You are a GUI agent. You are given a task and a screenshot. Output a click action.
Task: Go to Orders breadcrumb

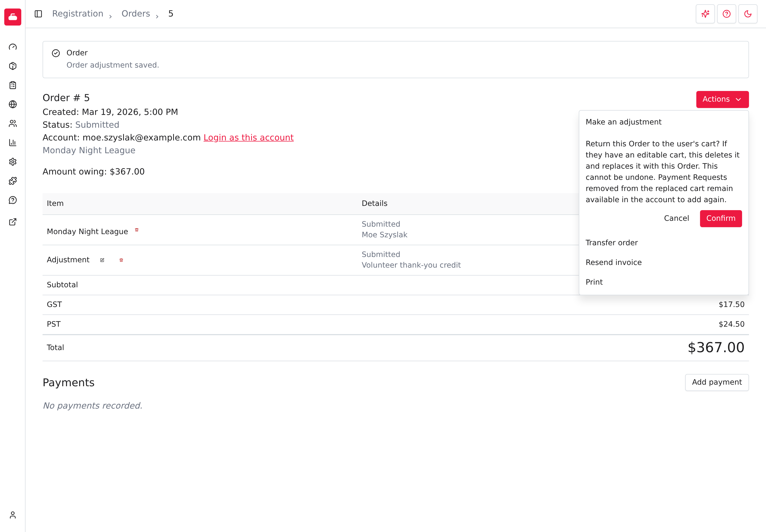pos(136,14)
